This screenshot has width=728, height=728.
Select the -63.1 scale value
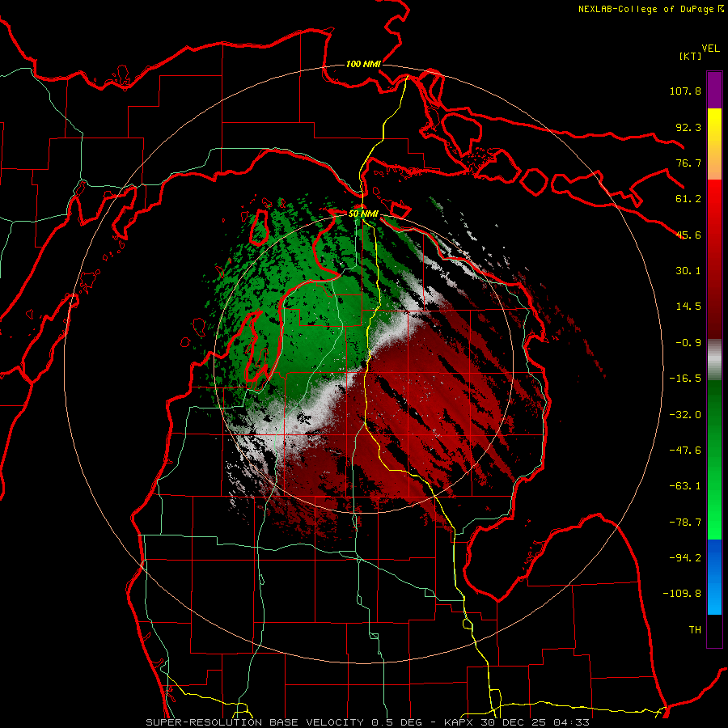(685, 486)
